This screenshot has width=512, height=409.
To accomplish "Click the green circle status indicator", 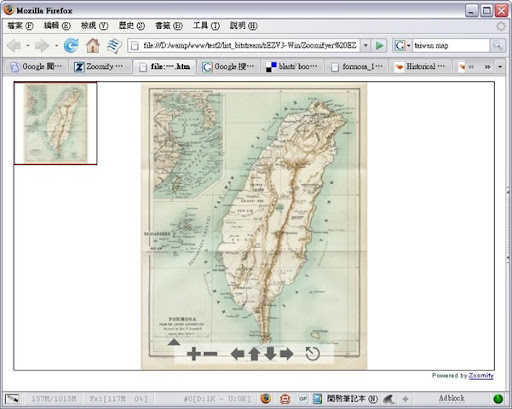I will [x=498, y=399].
